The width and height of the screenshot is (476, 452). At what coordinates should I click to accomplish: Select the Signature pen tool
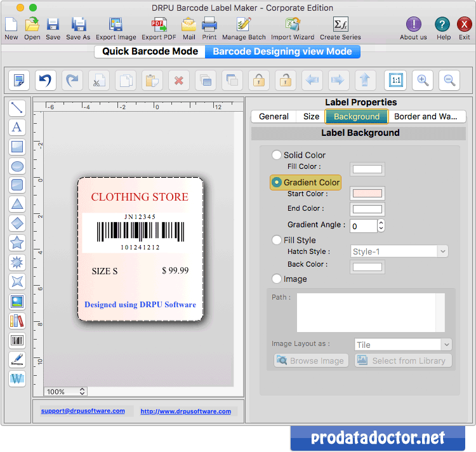[17, 360]
